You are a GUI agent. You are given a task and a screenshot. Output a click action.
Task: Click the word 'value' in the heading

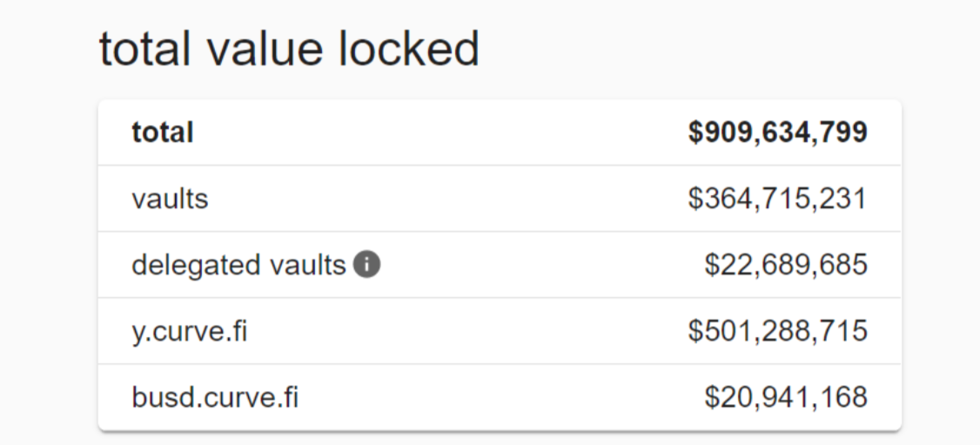(265, 49)
